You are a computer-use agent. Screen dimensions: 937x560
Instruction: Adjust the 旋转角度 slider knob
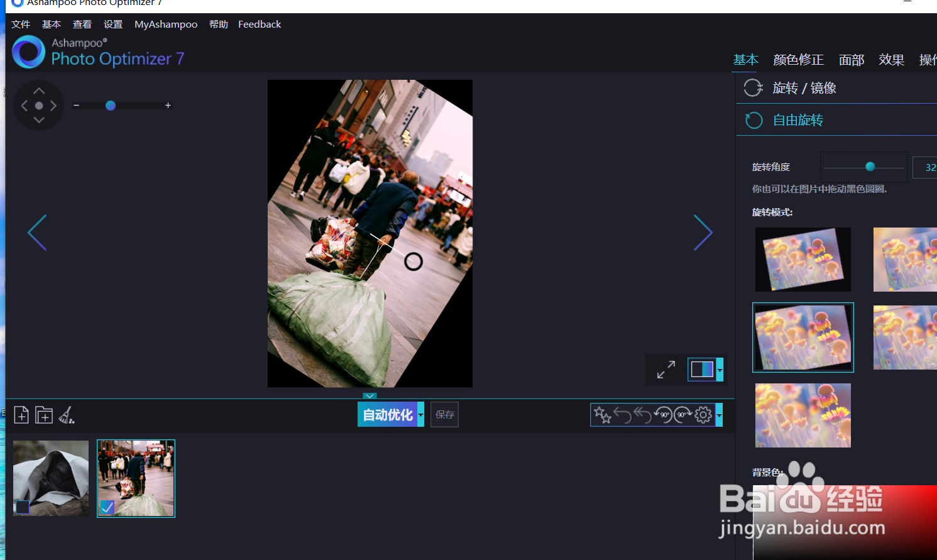pyautogui.click(x=870, y=167)
